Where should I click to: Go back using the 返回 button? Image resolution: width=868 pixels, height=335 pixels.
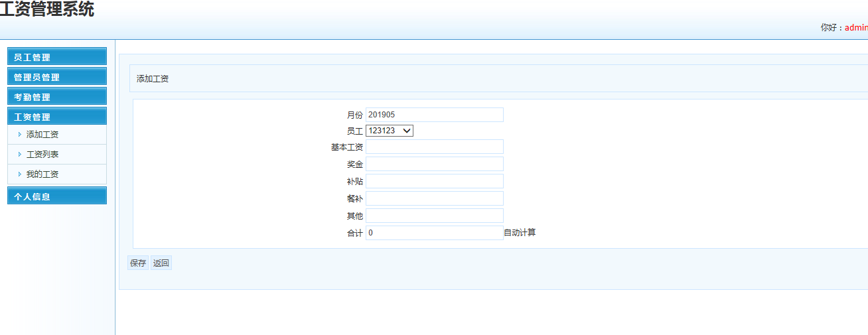tap(161, 263)
